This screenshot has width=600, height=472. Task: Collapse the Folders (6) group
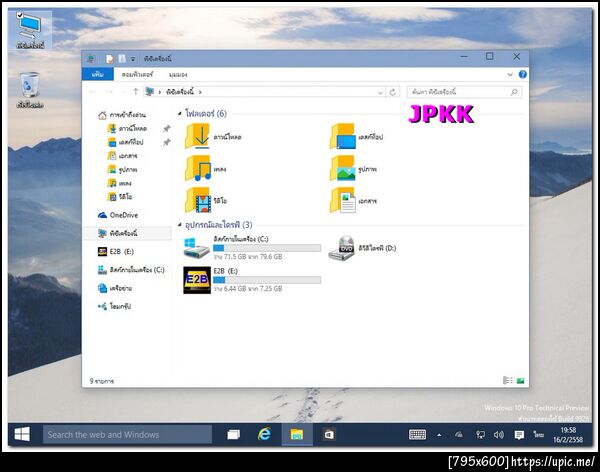point(180,113)
